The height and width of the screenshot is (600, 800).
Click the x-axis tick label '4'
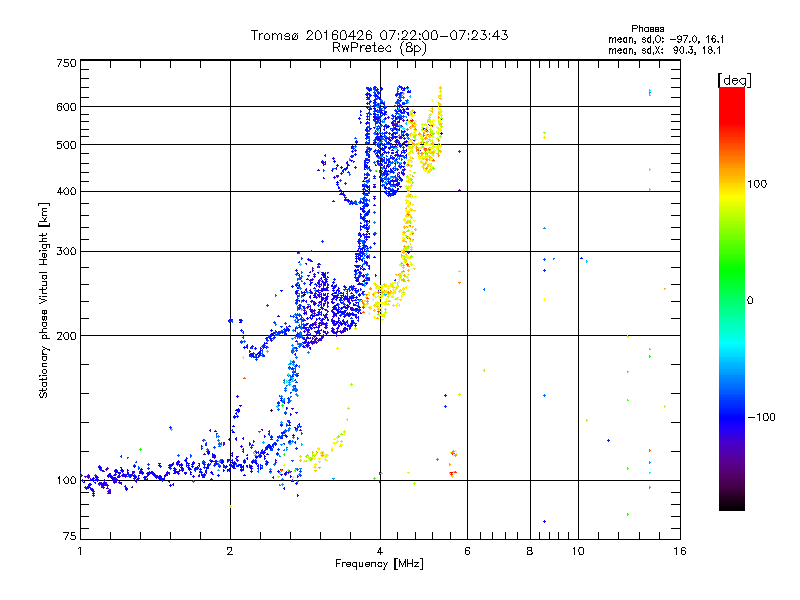coord(380,551)
